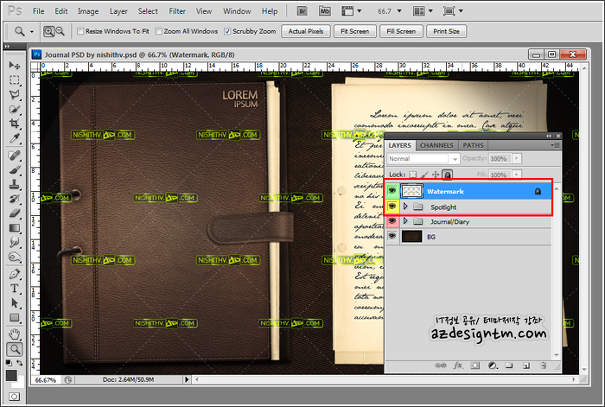Click the Fit Screen button

pos(355,31)
